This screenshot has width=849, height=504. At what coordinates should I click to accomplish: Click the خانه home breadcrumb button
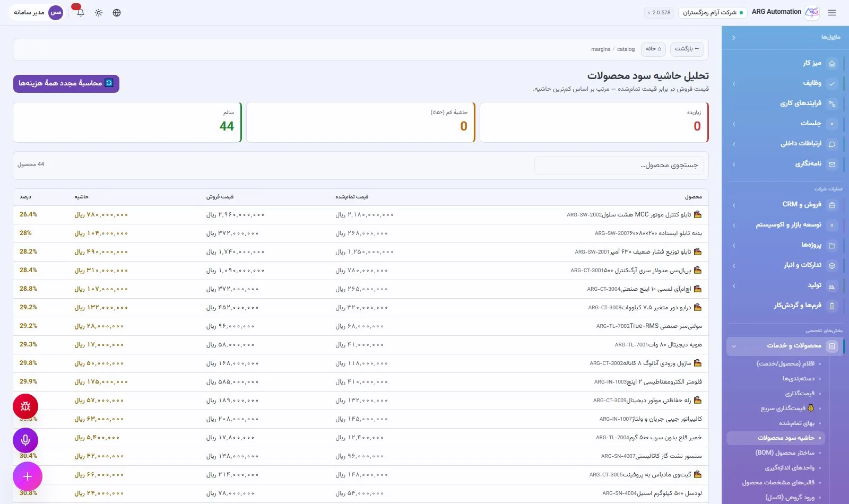(653, 49)
